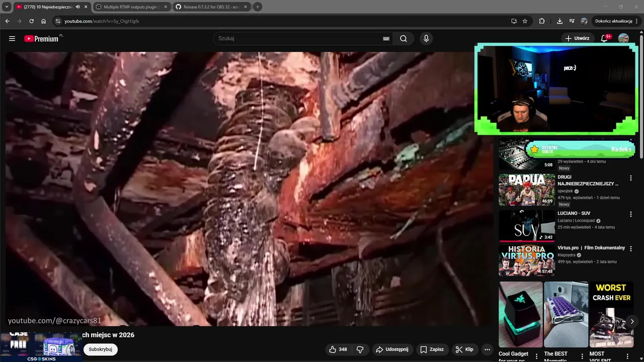Close the Multiple RTMP outputs plugin tab
The image size is (644, 362).
click(165, 7)
